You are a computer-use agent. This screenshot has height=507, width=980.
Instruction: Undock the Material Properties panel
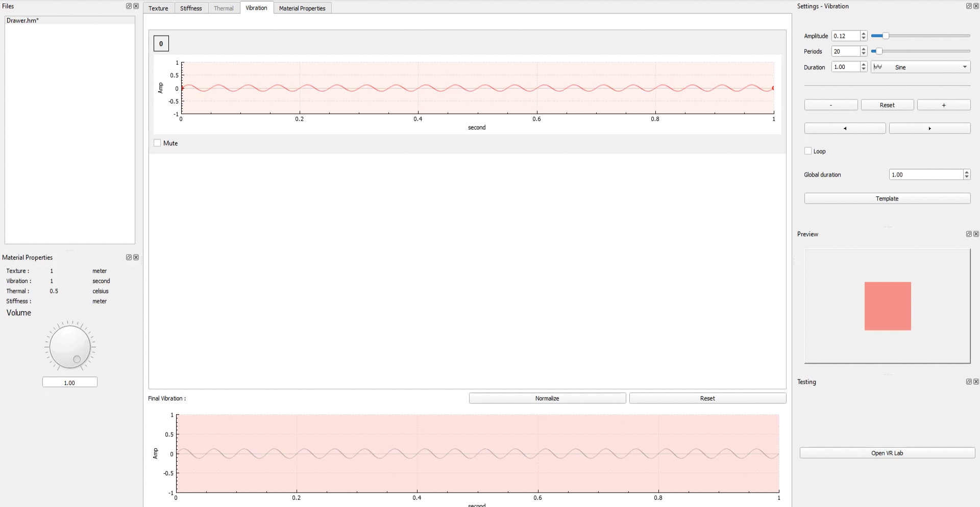[129, 258]
